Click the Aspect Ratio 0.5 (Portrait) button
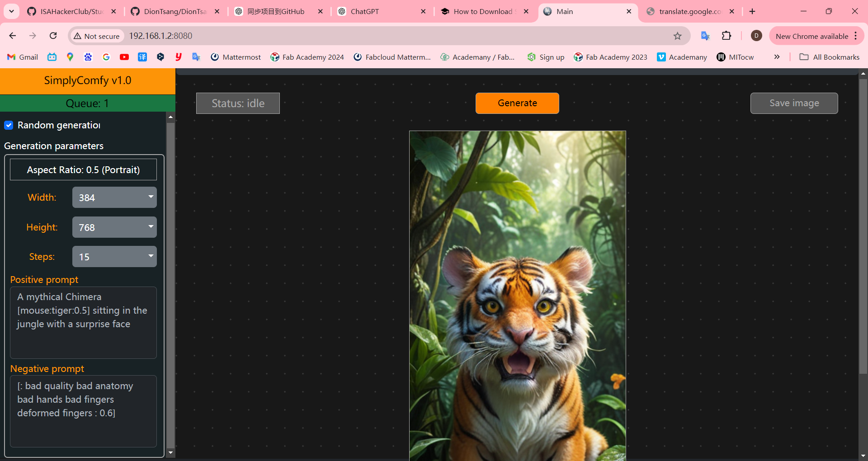 click(83, 169)
